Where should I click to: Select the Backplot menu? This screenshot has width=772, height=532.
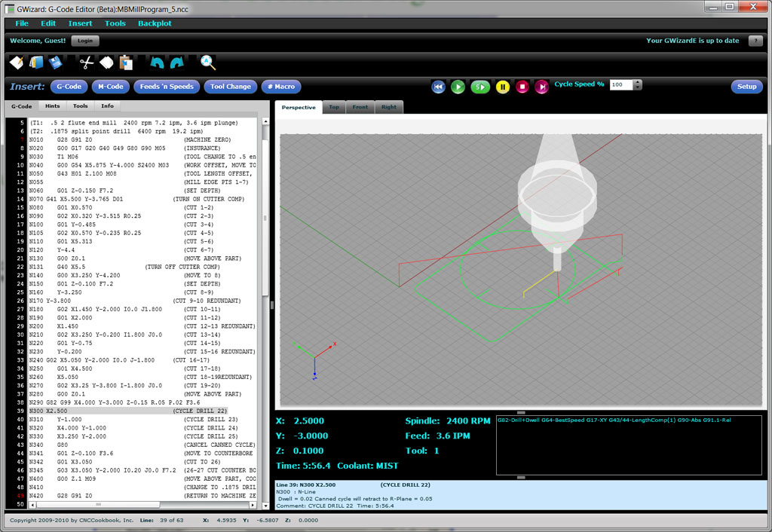(x=155, y=23)
